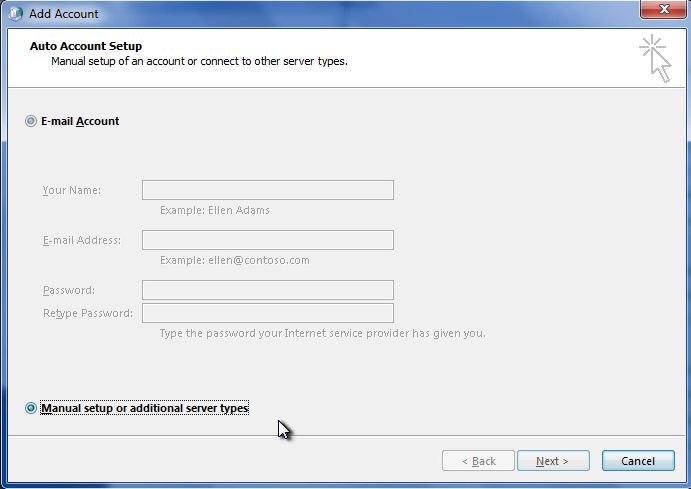Click the ellen@contoso.com example text
This screenshot has width=691, height=489.
pyautogui.click(x=234, y=260)
